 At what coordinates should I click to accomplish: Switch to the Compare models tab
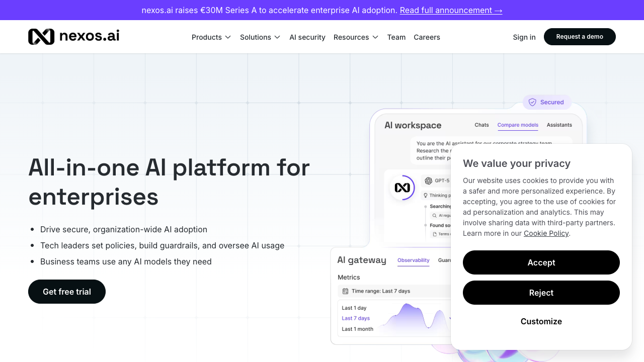coord(518,125)
